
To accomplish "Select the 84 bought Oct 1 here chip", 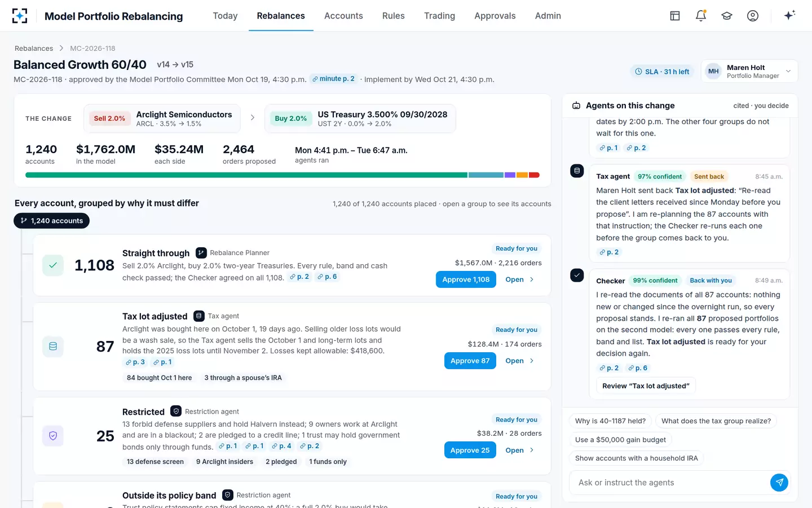I will [x=159, y=378].
